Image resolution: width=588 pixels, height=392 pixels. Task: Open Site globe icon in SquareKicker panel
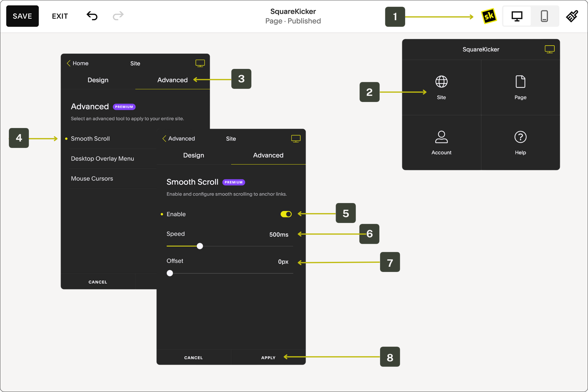(441, 81)
